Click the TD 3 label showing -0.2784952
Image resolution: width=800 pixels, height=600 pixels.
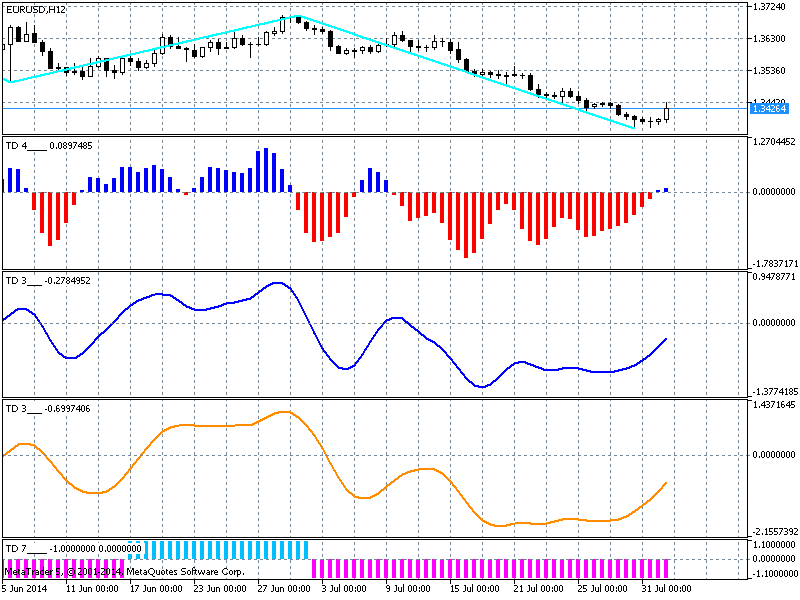48,281
